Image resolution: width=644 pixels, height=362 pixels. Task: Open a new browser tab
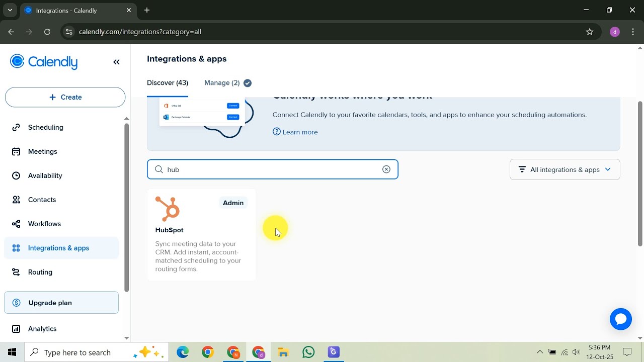147,10
